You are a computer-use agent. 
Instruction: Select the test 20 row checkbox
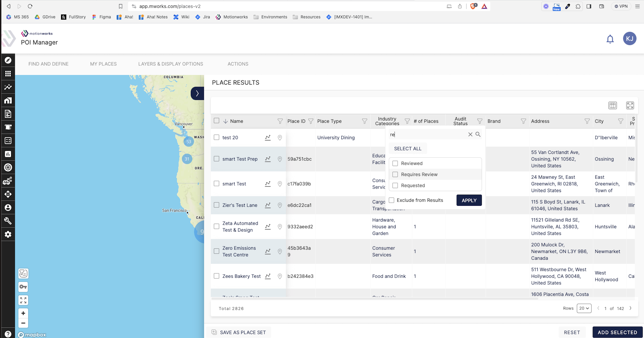216,137
